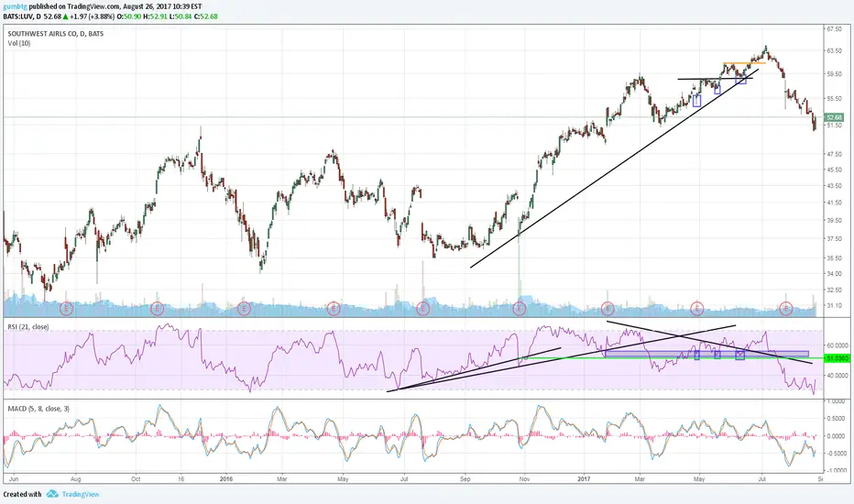This screenshot has height=504, width=854.
Task: Click the 63.50 price axis label
Action: [835, 50]
